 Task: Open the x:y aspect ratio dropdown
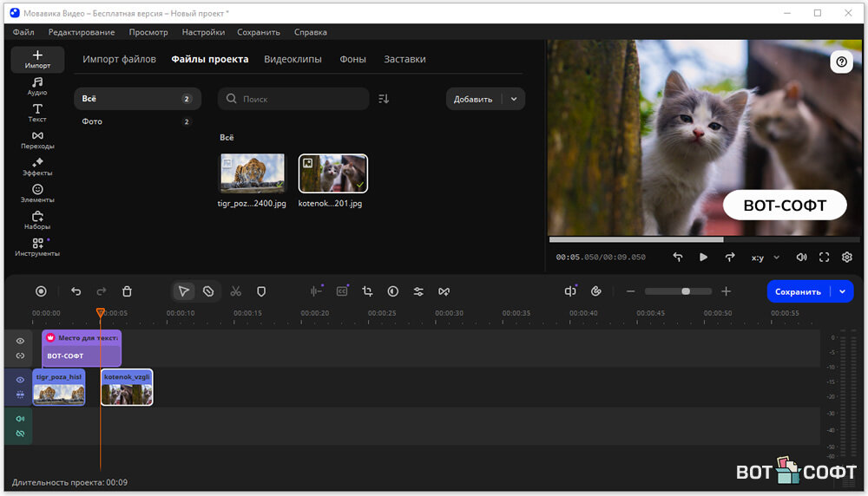coord(765,258)
